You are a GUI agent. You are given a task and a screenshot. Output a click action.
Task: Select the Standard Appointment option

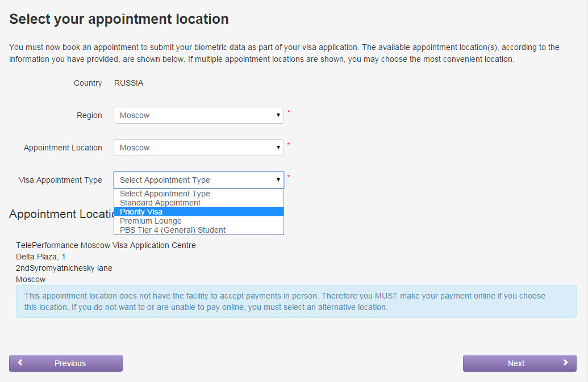[x=199, y=203]
